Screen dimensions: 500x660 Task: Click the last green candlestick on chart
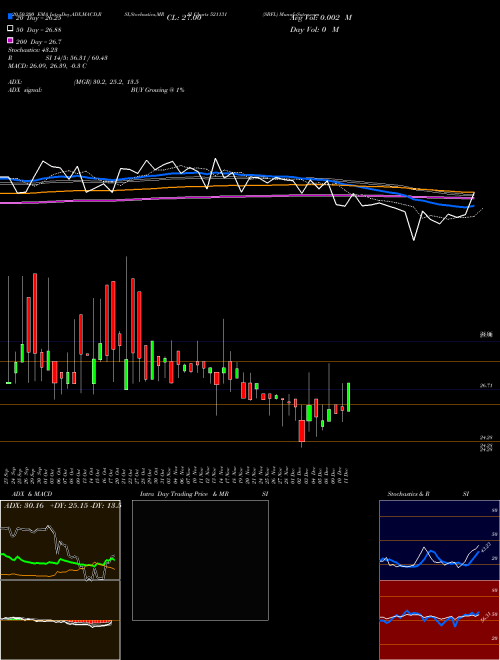coord(348,397)
